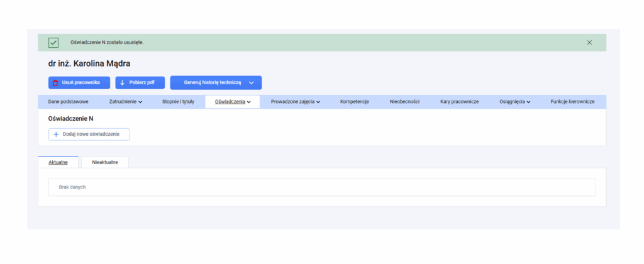Expand the Oświadczenia dropdown arrow

click(x=249, y=102)
